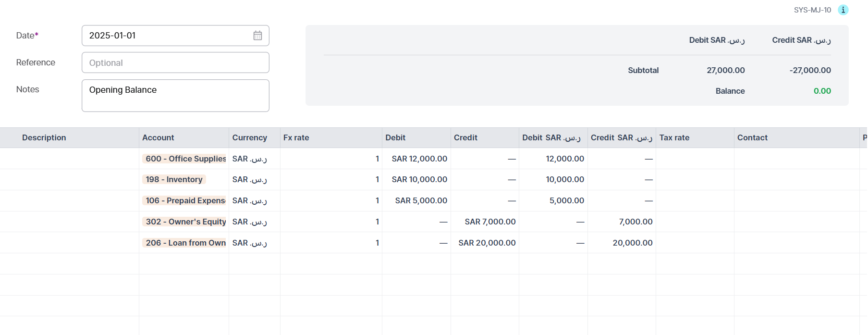This screenshot has width=868, height=335.
Task: Open the calendar date picker icon
Action: click(257, 36)
